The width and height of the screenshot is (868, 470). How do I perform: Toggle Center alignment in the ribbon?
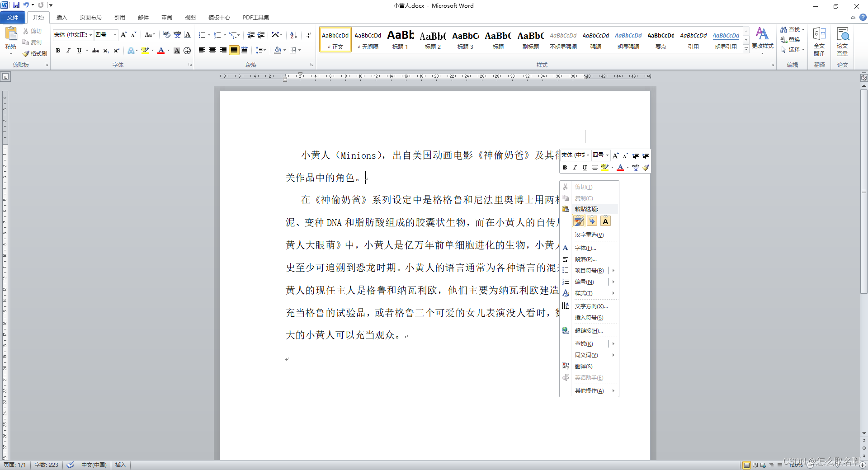click(x=212, y=50)
